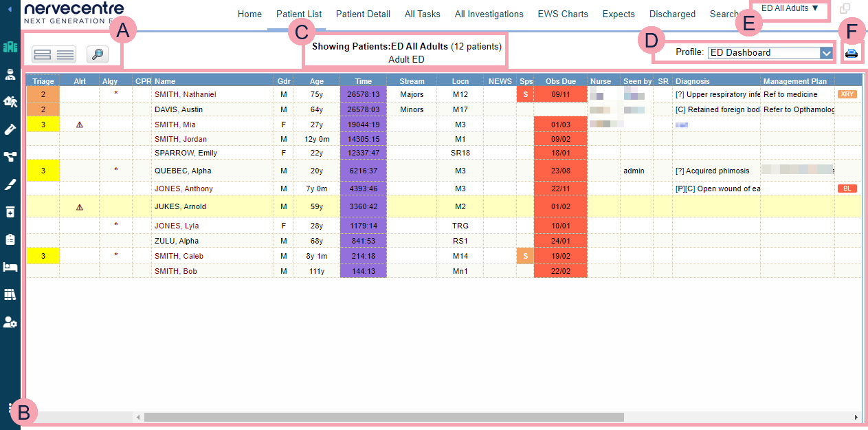Screen dimensions: 868x430
Task: Click the print icon
Action: [852, 53]
